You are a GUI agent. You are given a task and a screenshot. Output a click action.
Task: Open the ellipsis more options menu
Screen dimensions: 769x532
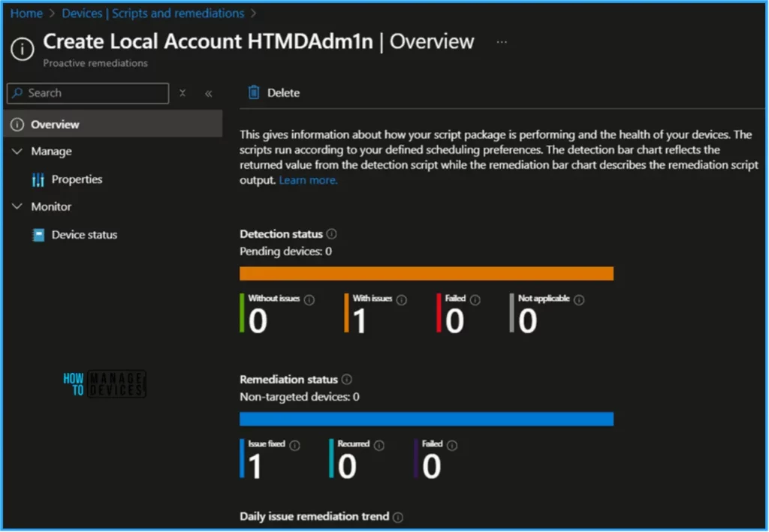coord(501,42)
